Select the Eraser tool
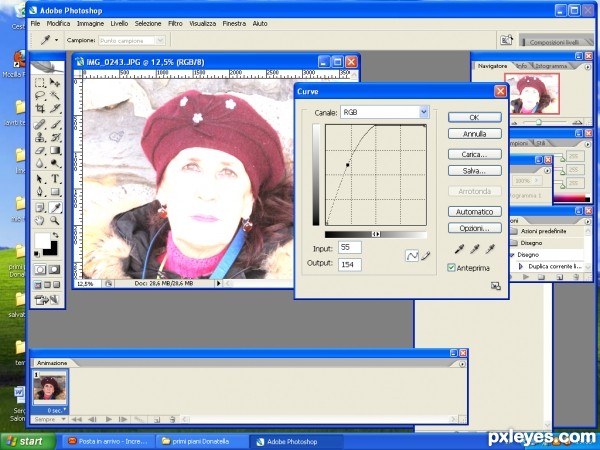 point(40,150)
